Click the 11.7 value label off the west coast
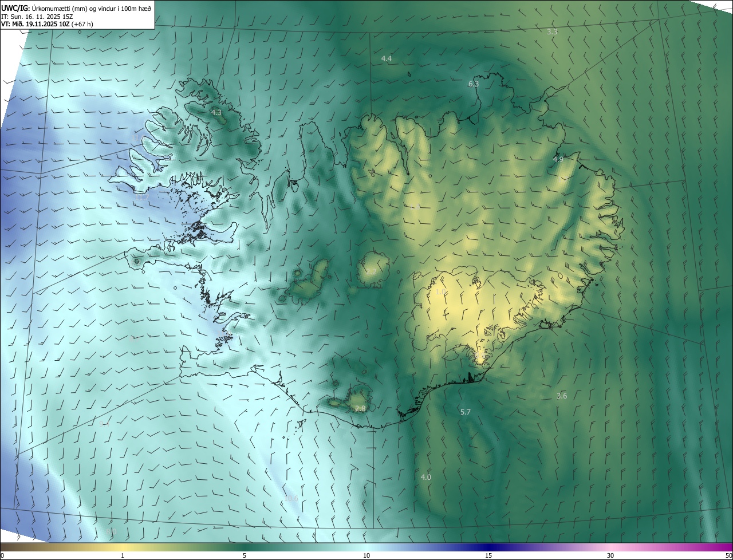The image size is (733, 560). tap(141, 198)
